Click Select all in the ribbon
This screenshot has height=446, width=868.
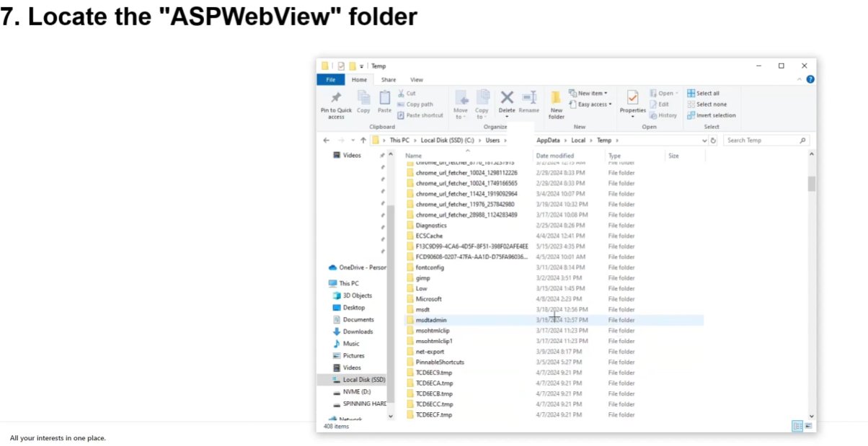coord(704,92)
